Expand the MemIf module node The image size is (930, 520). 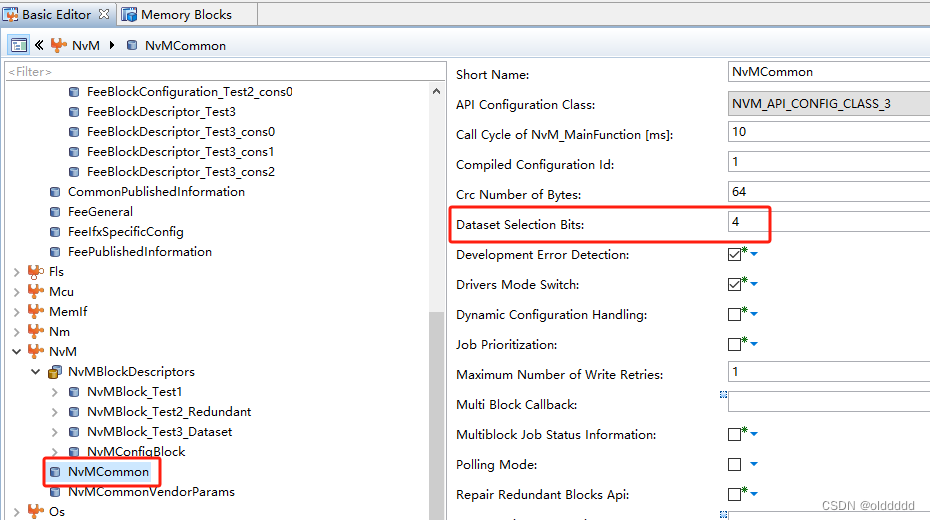click(17, 312)
